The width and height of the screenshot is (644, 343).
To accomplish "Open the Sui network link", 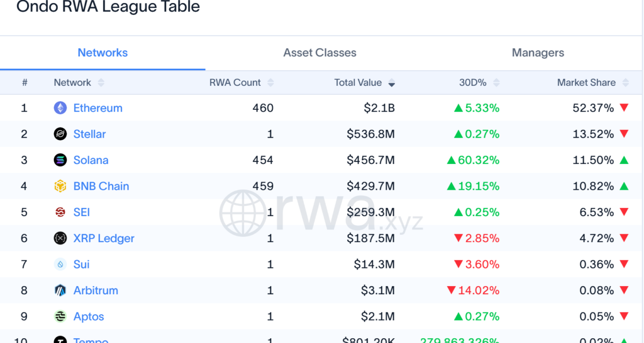I will (x=82, y=264).
